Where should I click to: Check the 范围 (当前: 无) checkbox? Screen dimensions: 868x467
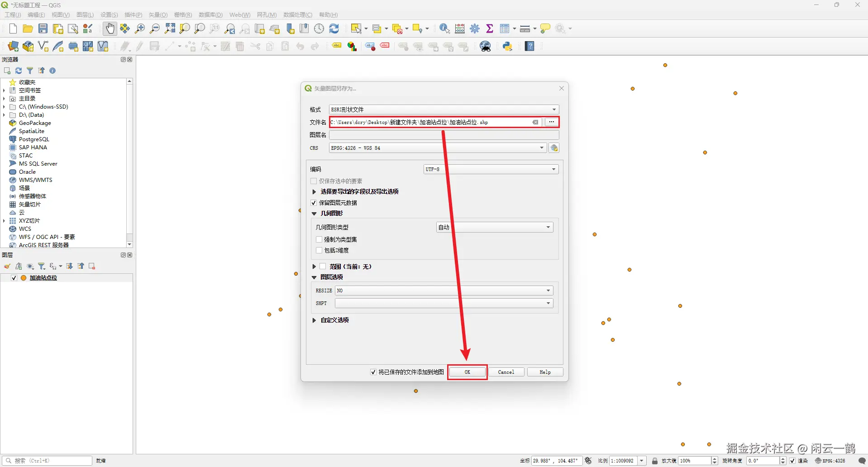point(323,267)
